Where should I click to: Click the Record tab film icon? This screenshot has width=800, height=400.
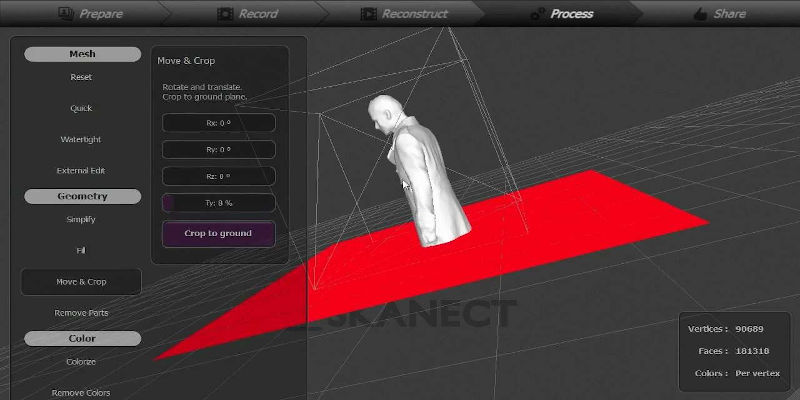[226, 14]
